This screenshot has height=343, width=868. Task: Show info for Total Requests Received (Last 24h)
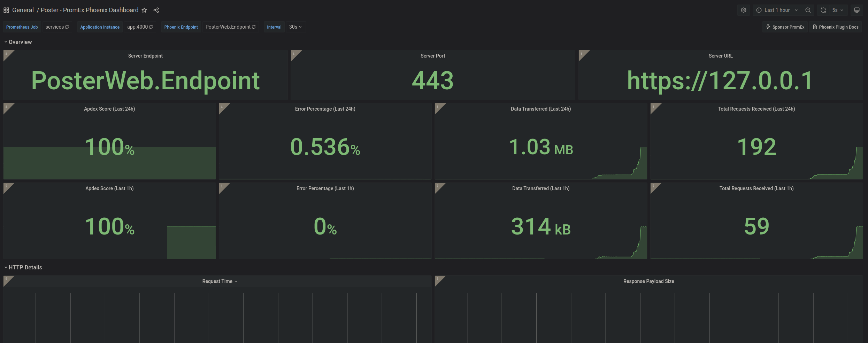click(x=654, y=106)
